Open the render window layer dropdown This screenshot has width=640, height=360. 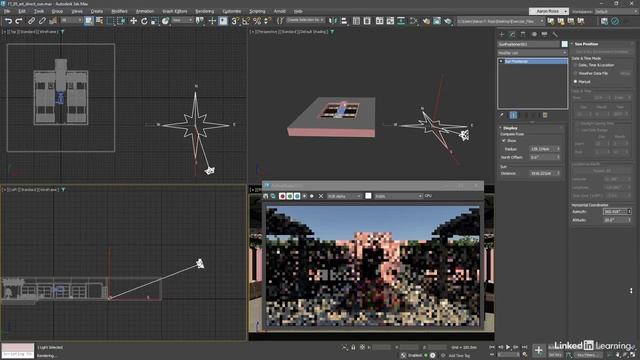(x=398, y=196)
